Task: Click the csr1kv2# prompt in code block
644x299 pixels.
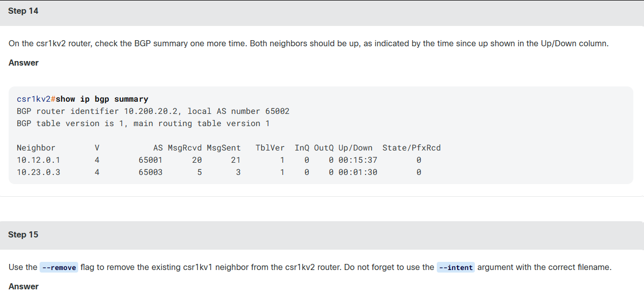Action: coord(36,99)
